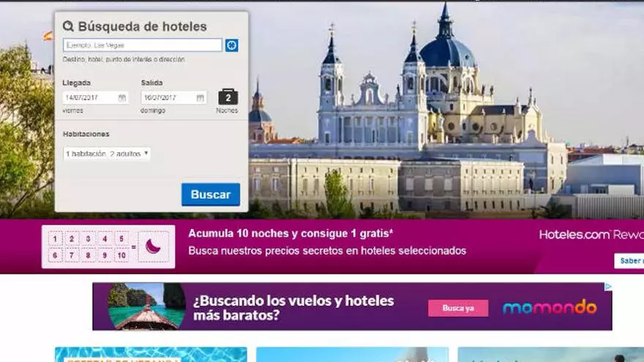Viewport: 644px width, 362px height.
Task: Click the momondo logo in the ad
Action: tap(549, 307)
